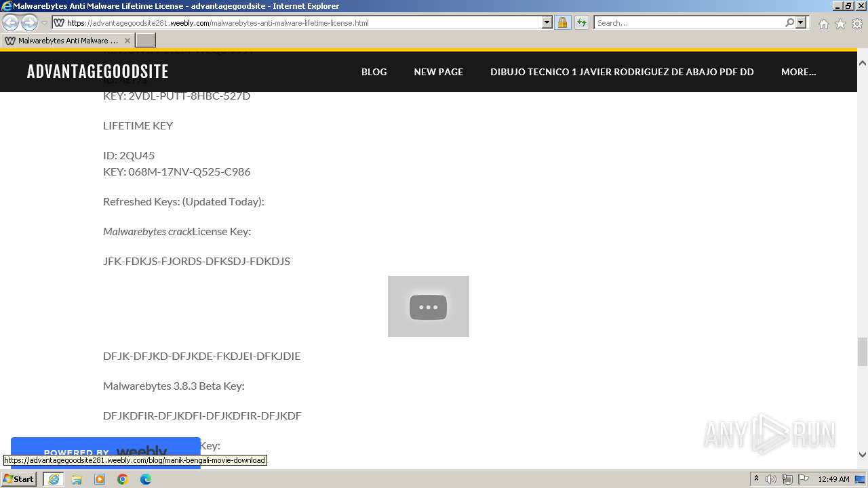The image size is (868, 488).
Task: Click the 12:49 AM taskbar clock
Action: (833, 479)
